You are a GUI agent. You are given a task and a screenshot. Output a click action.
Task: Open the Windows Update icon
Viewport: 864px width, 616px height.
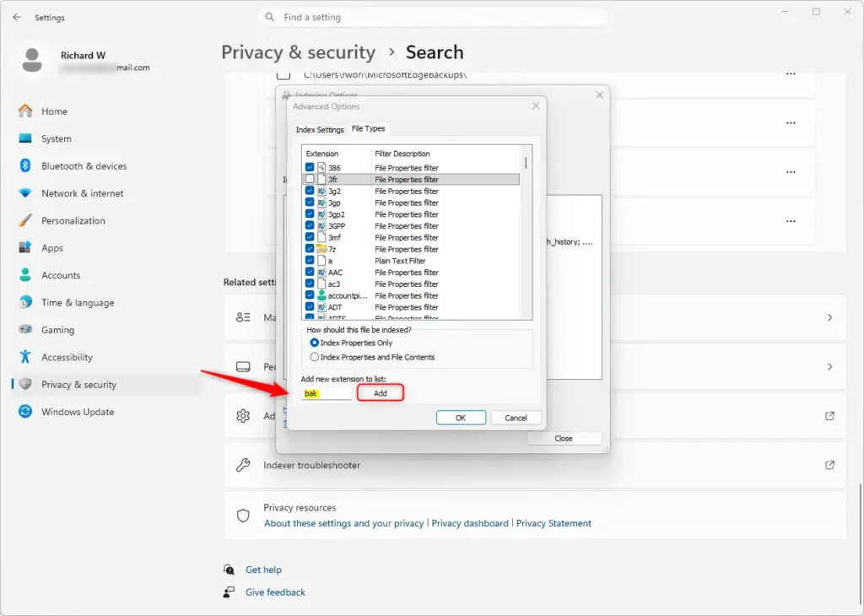(x=25, y=411)
